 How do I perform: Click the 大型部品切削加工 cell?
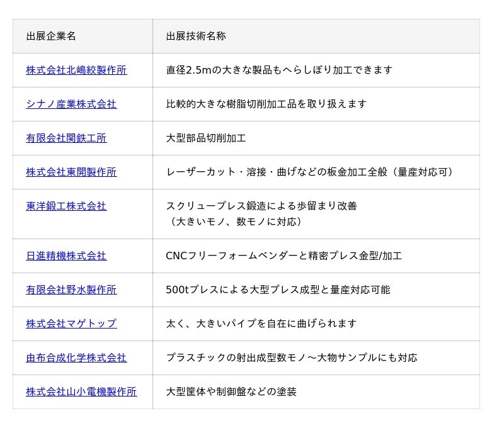206,138
